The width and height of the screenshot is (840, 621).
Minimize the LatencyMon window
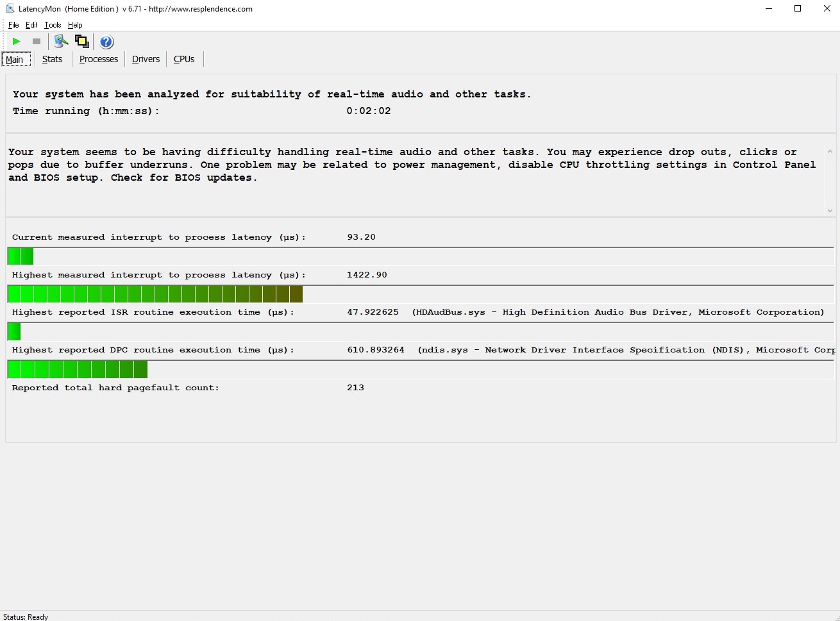[x=768, y=9]
